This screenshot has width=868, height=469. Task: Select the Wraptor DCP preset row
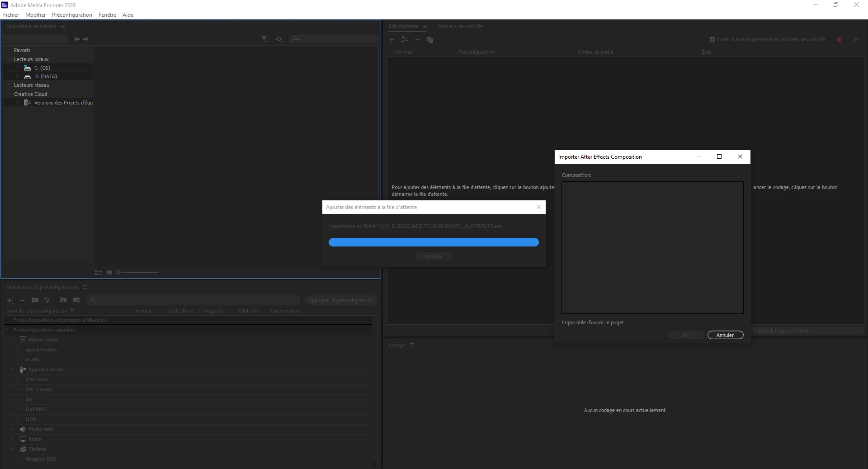41,459
